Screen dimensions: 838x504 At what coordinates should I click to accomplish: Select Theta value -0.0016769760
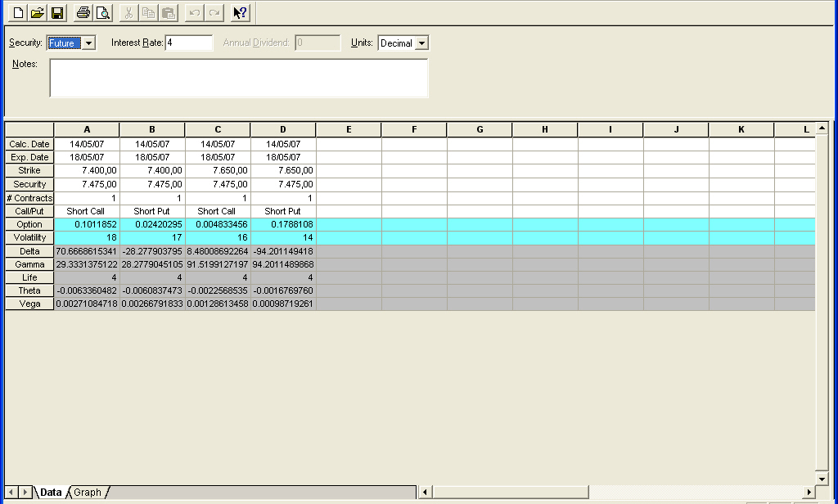tap(283, 290)
